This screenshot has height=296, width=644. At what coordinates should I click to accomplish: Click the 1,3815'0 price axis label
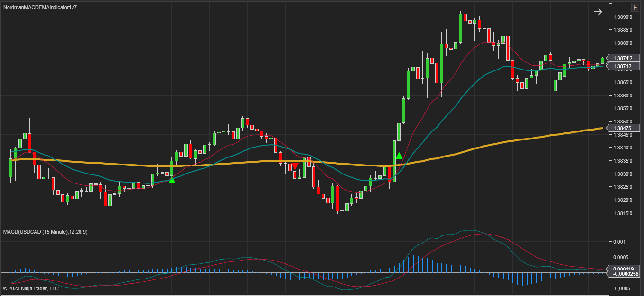click(x=623, y=213)
